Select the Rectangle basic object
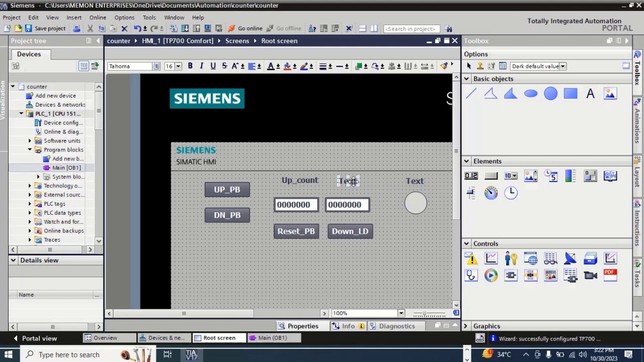Viewport: 644px width, 362px height. pos(571,94)
